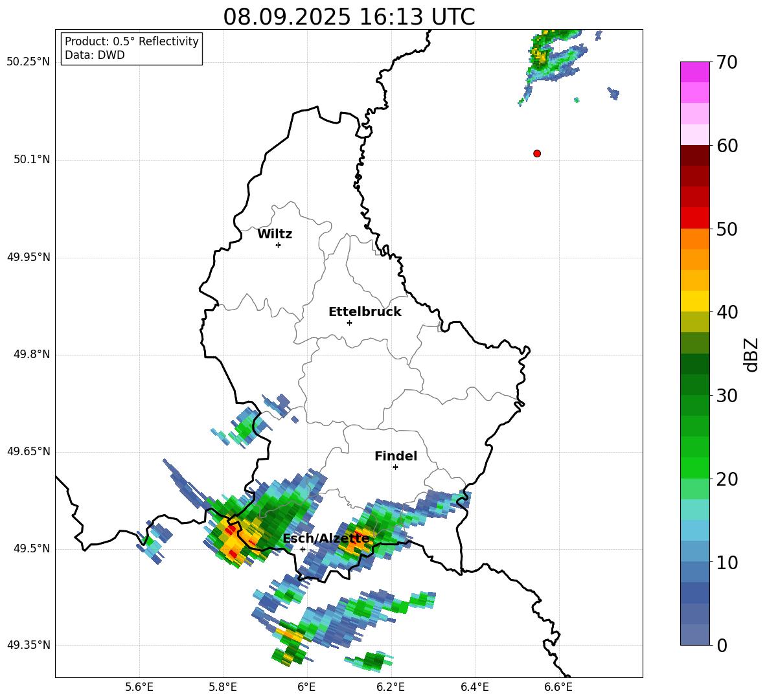Click the '49.35°N' latitude label

click(x=29, y=645)
